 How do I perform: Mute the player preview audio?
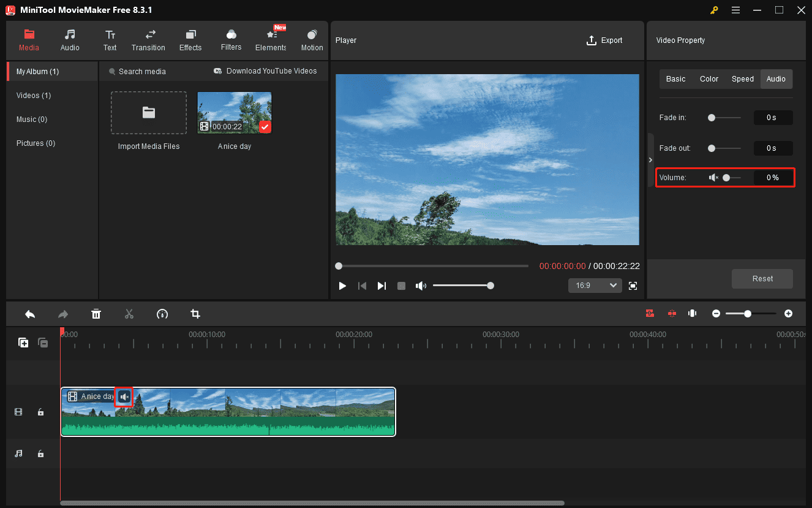click(x=421, y=285)
